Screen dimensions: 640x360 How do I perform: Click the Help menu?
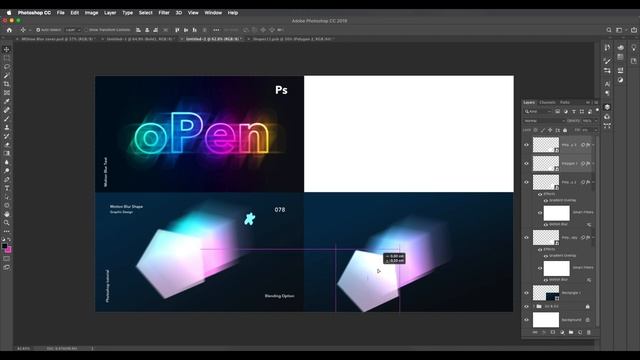tap(233, 13)
